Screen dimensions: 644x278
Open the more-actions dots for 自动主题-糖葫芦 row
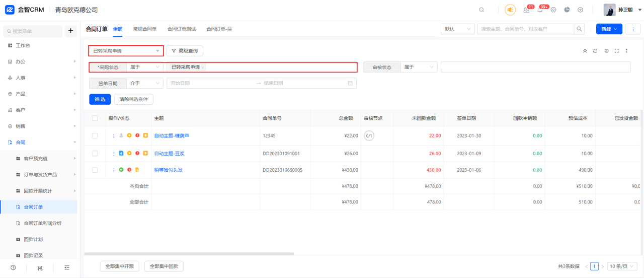point(114,136)
